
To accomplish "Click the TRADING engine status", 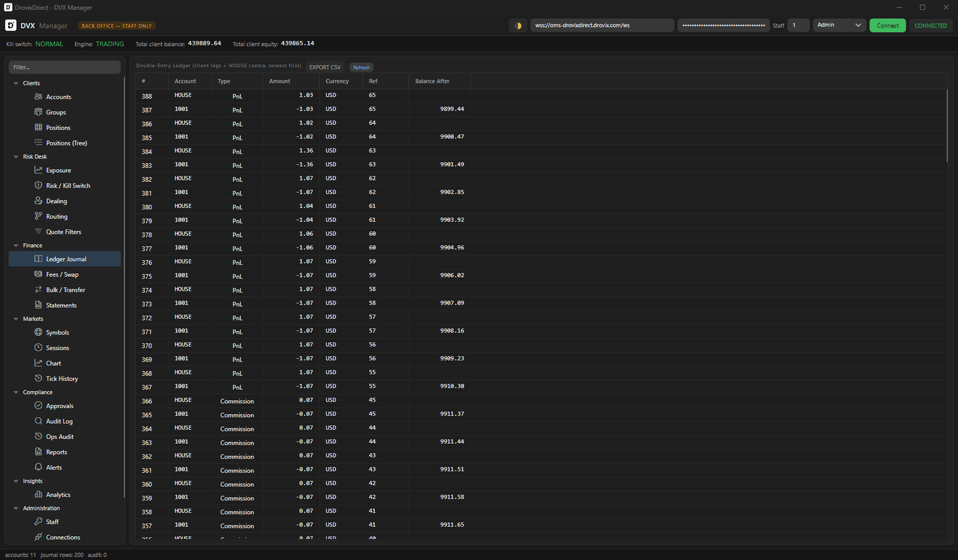I will pyautogui.click(x=110, y=44).
